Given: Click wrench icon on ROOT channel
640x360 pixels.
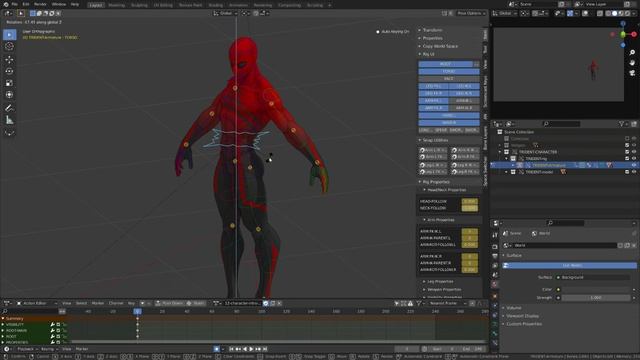Looking at the screenshot, I should (x=52, y=336).
